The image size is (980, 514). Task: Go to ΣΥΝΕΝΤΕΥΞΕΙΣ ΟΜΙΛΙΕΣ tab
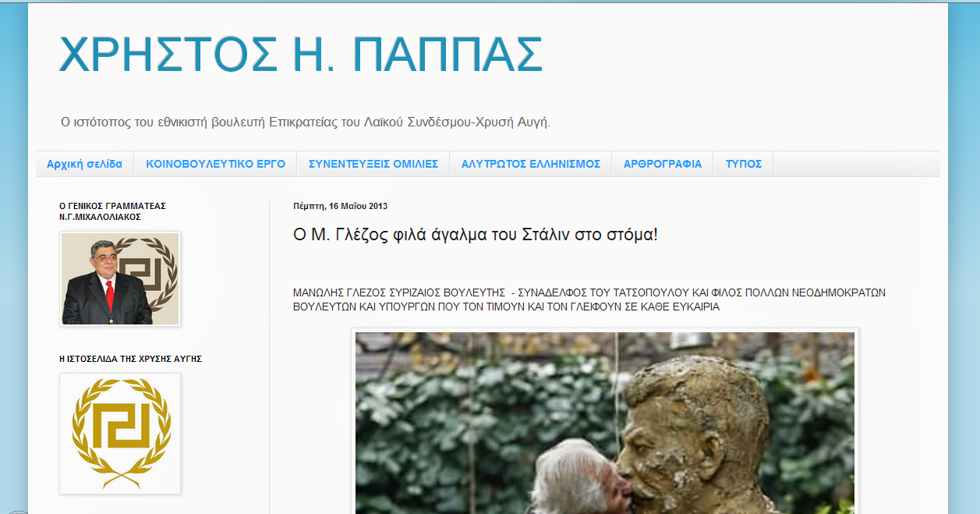[x=373, y=164]
